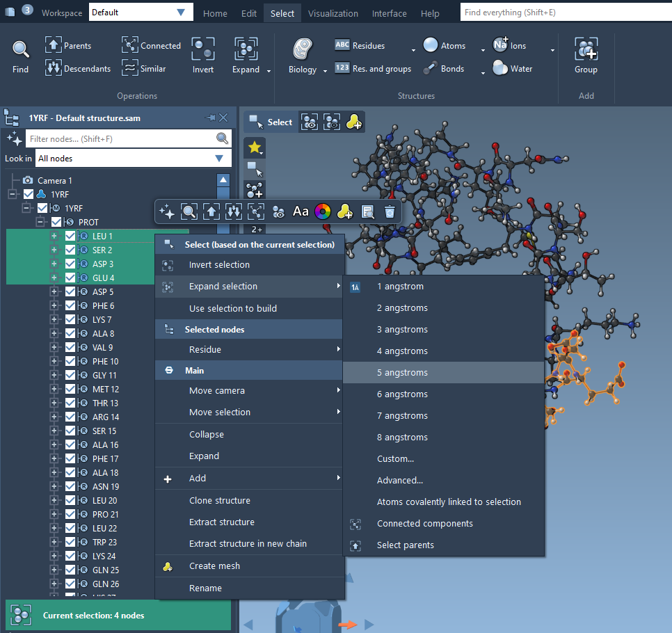Screen dimensions: 672x633
Task: Toggle the LYS 7 residue checkbox
Action: 70,319
